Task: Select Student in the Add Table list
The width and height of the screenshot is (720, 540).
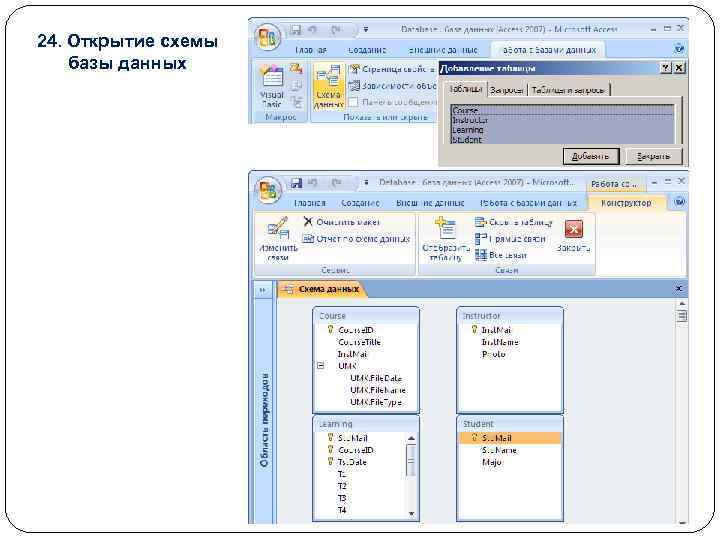Action: click(562, 139)
